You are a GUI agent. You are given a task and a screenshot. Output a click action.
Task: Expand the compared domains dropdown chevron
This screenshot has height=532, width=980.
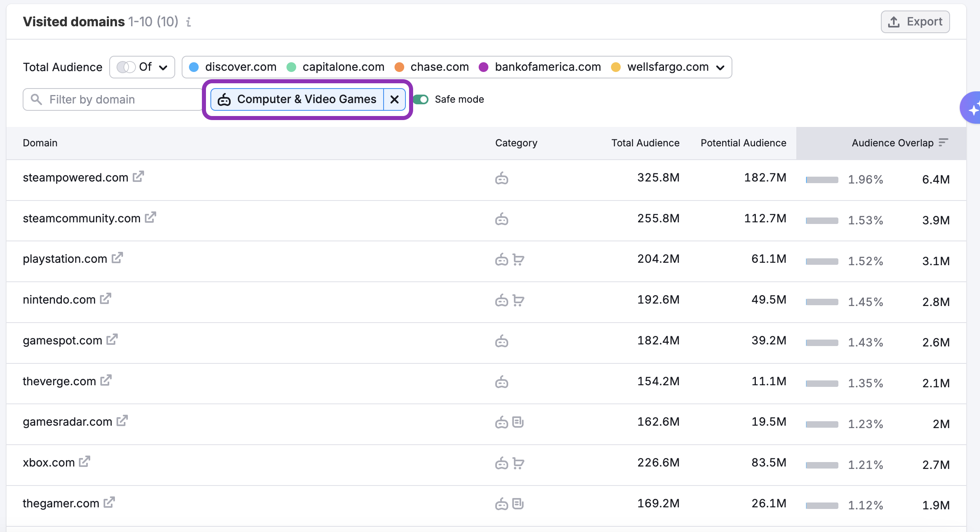point(720,68)
